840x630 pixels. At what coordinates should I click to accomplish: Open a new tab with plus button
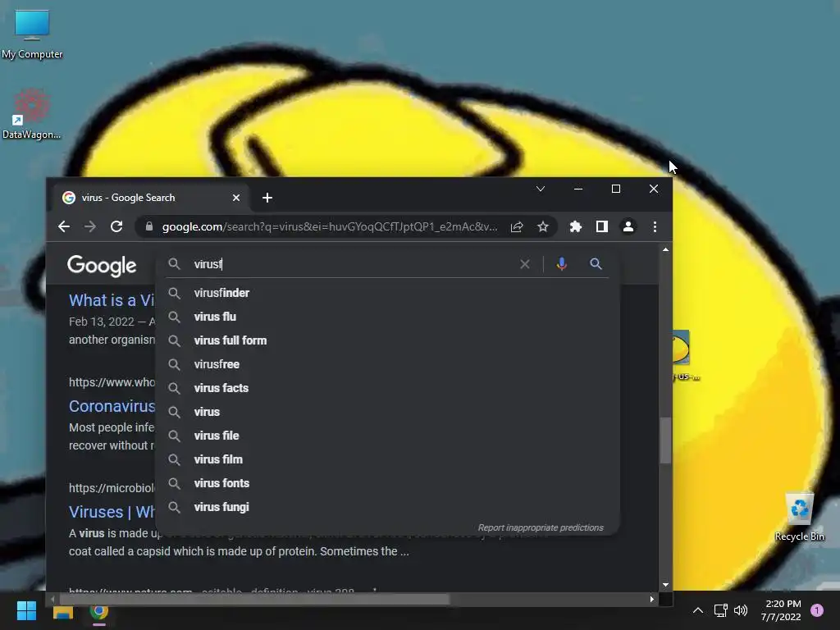pyautogui.click(x=267, y=198)
